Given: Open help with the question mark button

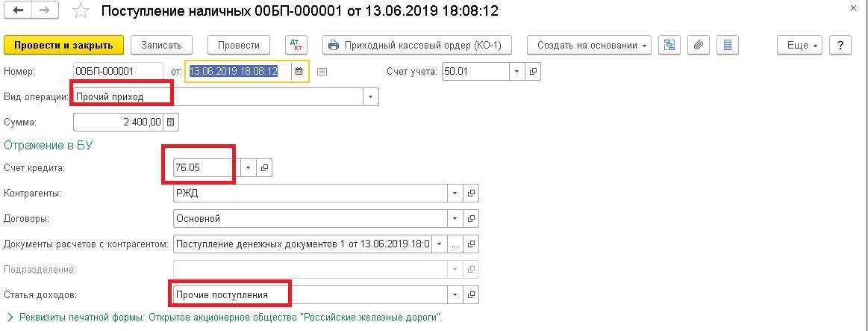Looking at the screenshot, I should (x=840, y=46).
